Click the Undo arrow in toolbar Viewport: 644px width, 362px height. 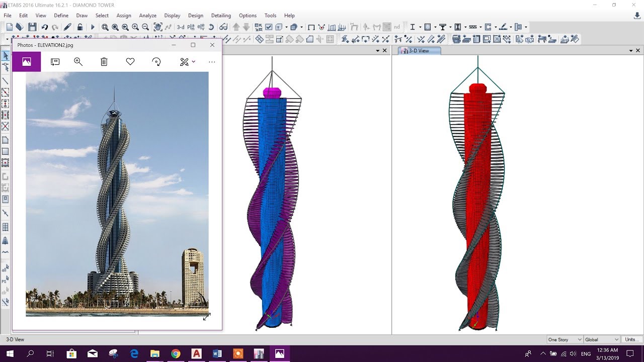[x=45, y=27]
